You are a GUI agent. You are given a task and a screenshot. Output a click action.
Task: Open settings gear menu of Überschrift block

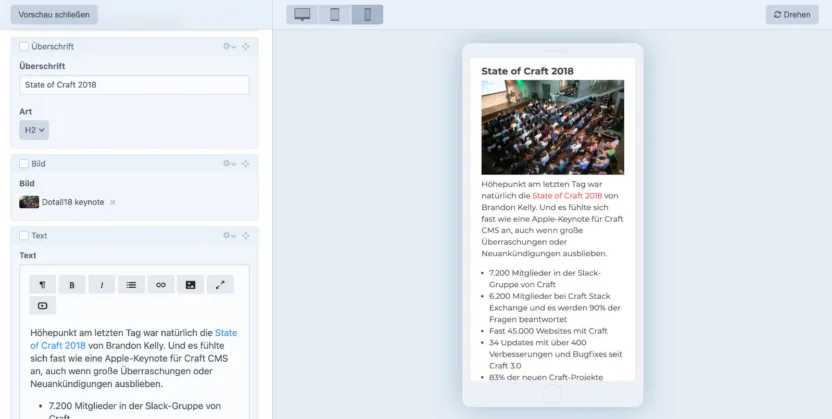coord(229,46)
